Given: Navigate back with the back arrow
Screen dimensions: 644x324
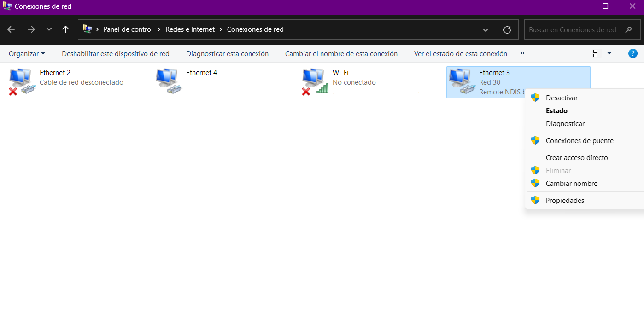Looking at the screenshot, I should click(11, 29).
